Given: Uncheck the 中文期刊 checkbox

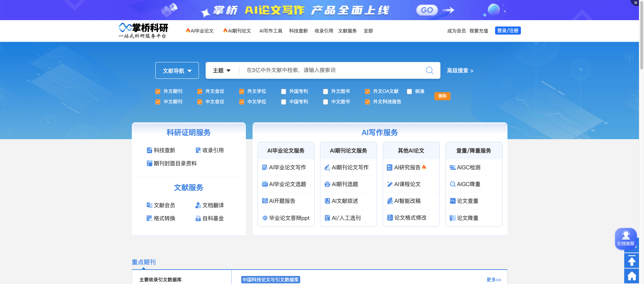Looking at the screenshot, I should click(158, 102).
